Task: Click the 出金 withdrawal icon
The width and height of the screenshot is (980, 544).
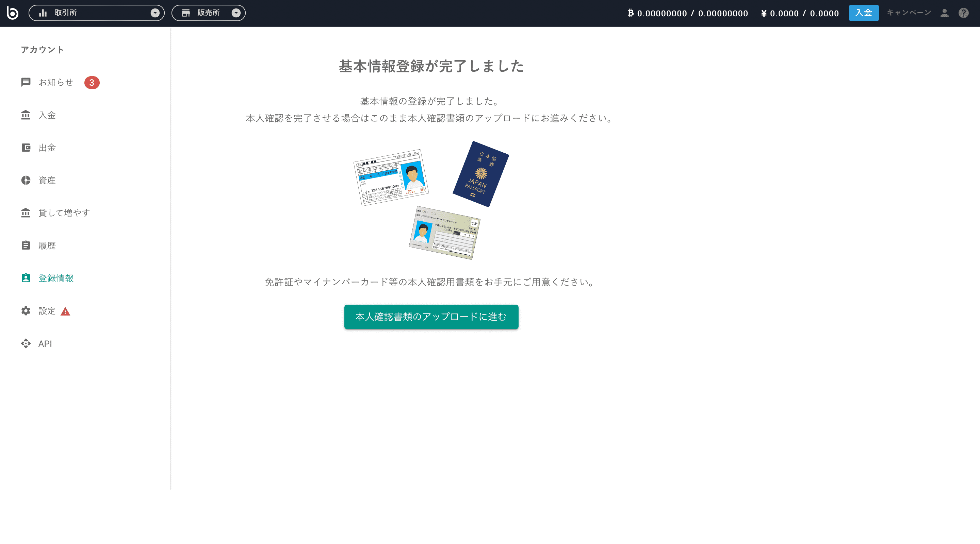Action: click(26, 148)
